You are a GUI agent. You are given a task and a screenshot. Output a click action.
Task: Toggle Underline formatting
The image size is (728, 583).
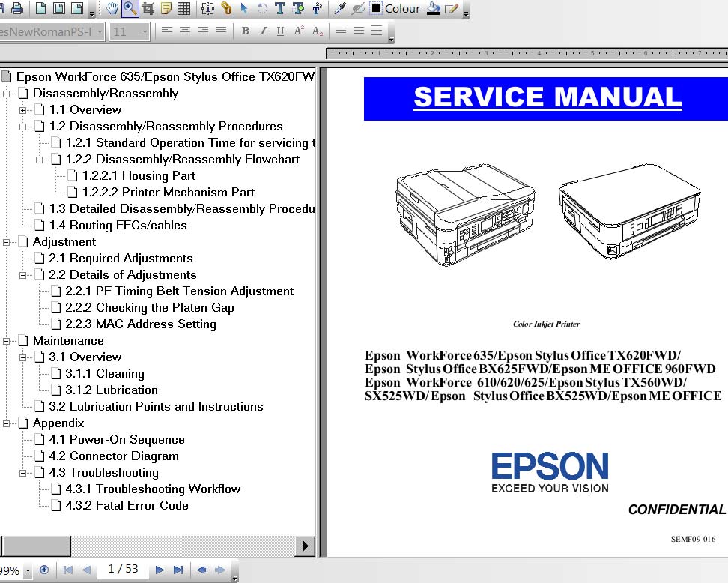[x=280, y=31]
